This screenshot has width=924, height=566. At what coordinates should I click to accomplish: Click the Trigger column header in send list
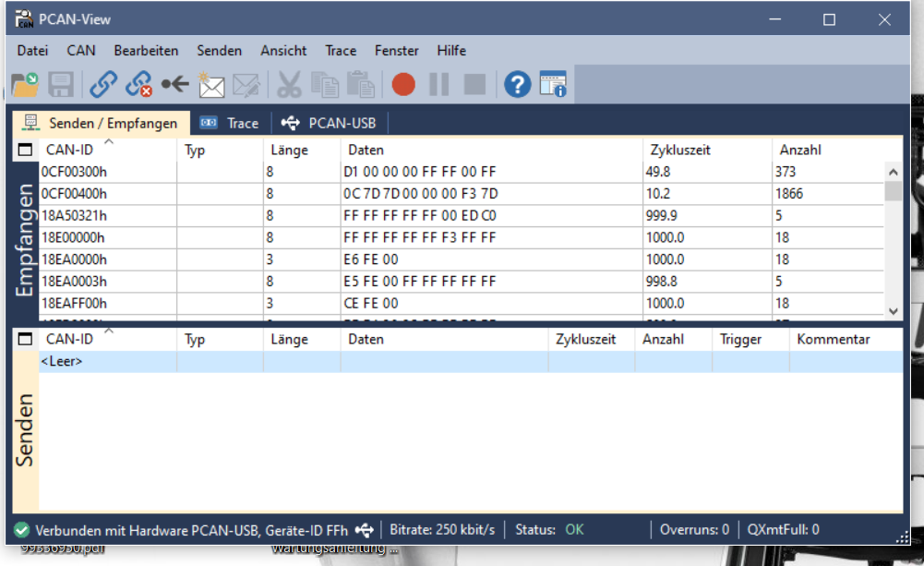[x=750, y=339]
